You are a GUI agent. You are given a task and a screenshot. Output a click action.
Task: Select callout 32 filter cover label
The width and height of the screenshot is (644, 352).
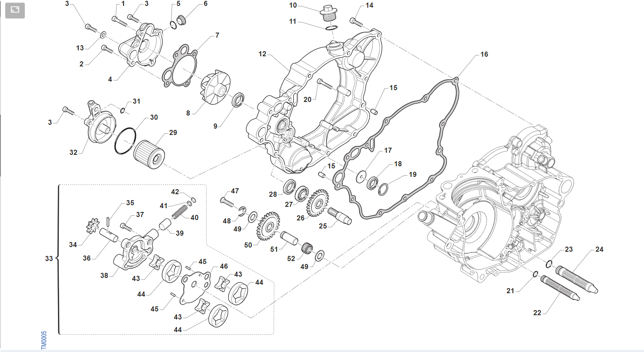[x=74, y=153]
